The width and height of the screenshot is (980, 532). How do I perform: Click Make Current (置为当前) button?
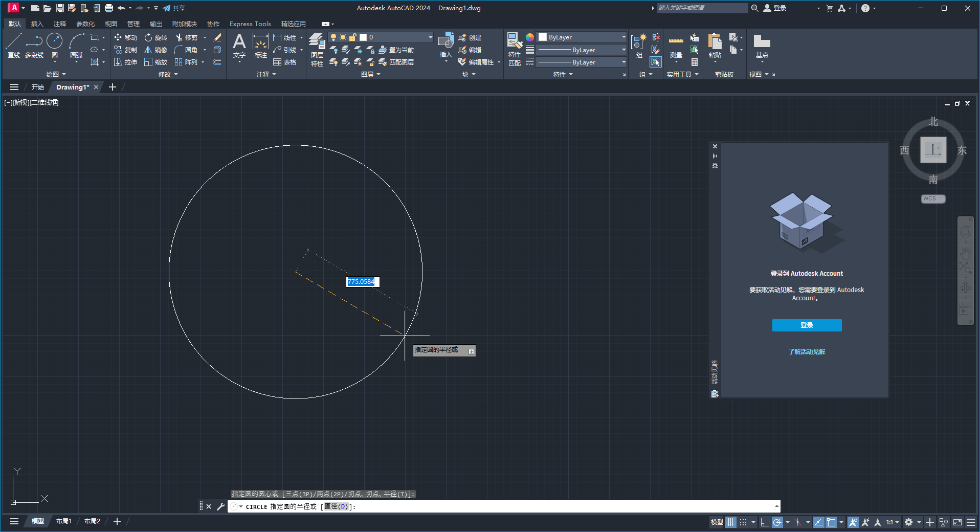[396, 50]
